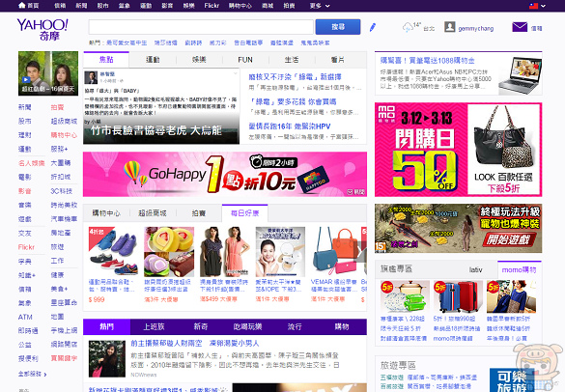The image size is (565, 392).
Task: Select the 熱門 tab on purple bar
Action: 106,326
